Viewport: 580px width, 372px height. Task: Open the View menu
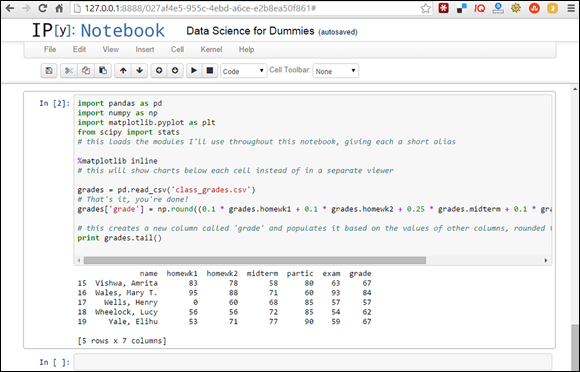click(x=111, y=50)
